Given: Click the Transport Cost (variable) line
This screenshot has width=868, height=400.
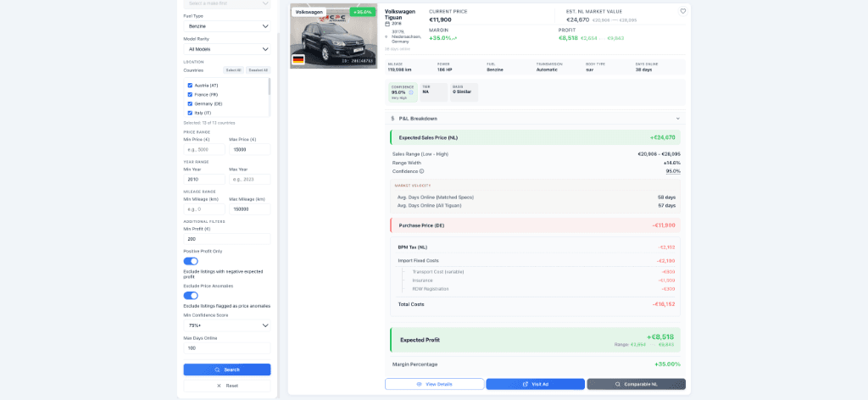Looking at the screenshot, I should click(542, 272).
